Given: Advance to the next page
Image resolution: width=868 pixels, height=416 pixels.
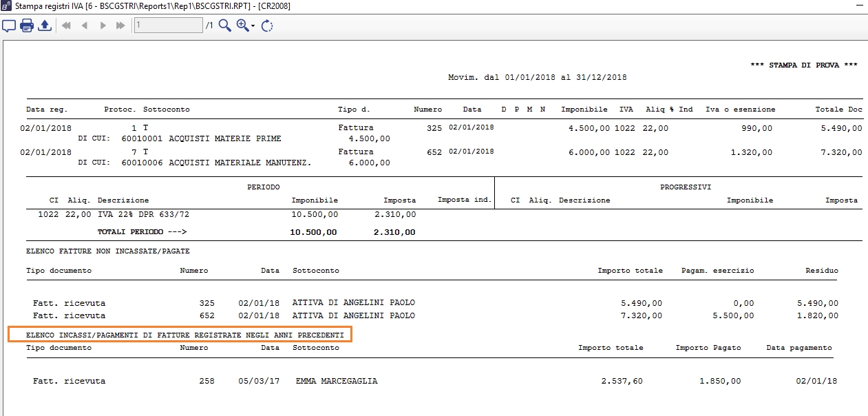Looking at the screenshot, I should tap(103, 26).
